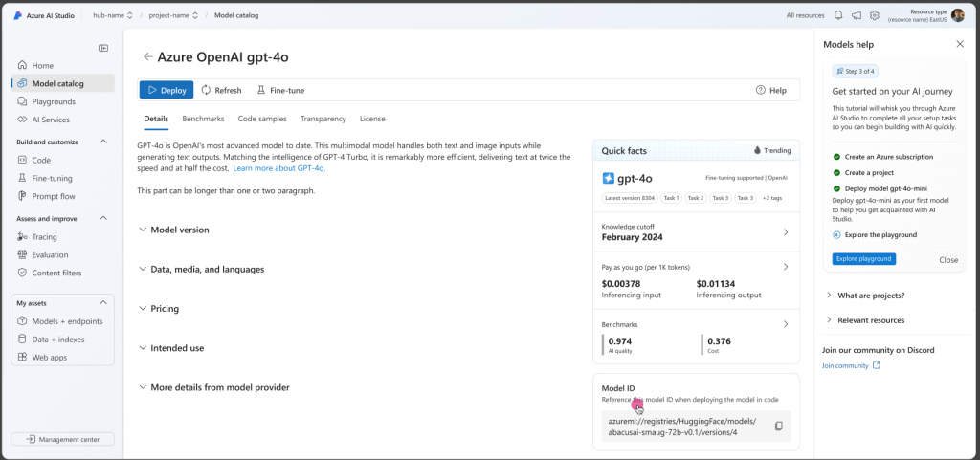This screenshot has height=460, width=980.
Task: Switch to the Code samples tab
Action: tap(262, 119)
